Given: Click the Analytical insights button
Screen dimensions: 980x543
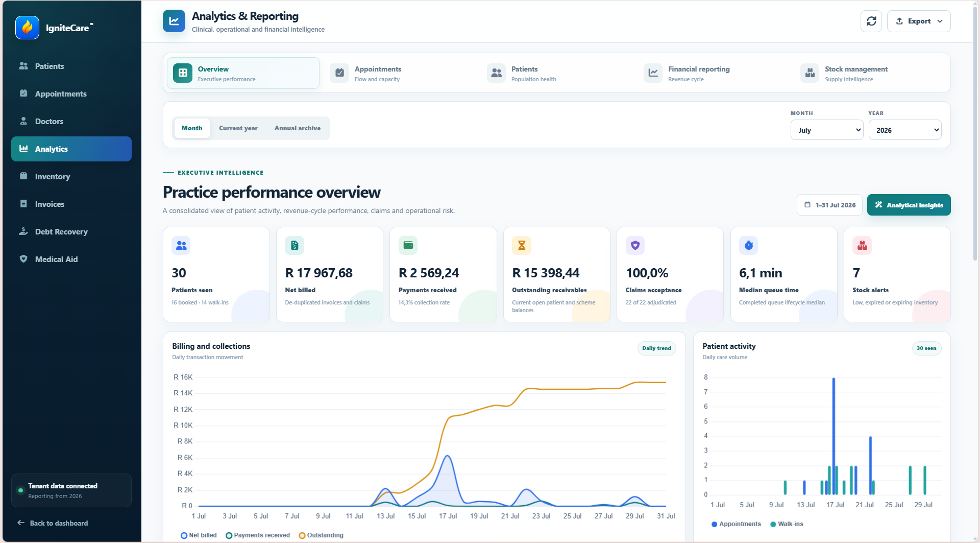Looking at the screenshot, I should [909, 205].
